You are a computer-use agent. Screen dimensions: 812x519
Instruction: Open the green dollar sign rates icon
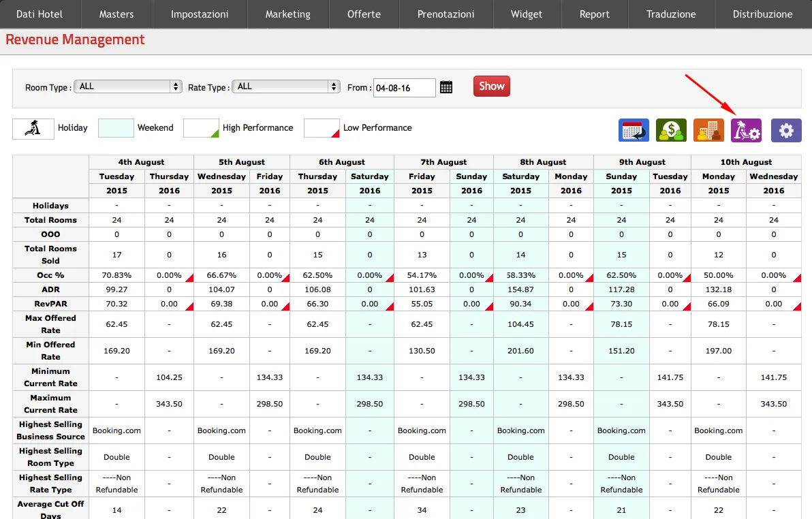[x=671, y=130]
